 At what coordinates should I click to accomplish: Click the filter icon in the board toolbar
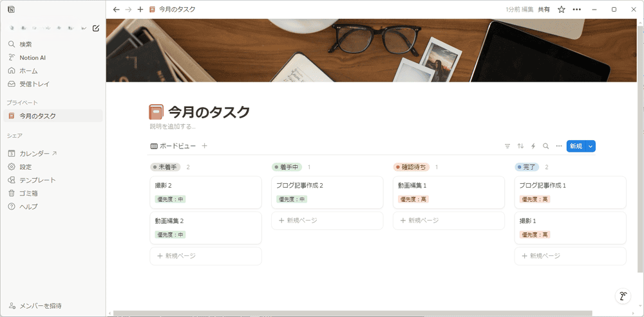(x=507, y=146)
